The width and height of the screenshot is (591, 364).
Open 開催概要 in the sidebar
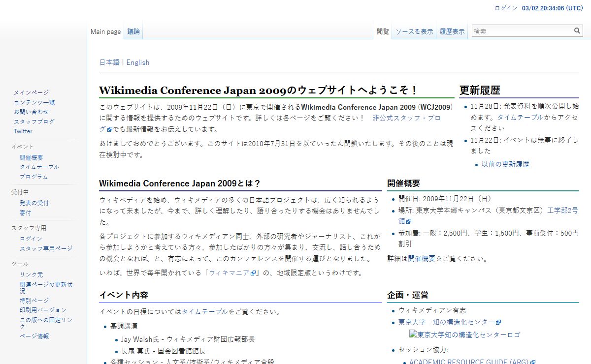[x=32, y=157]
